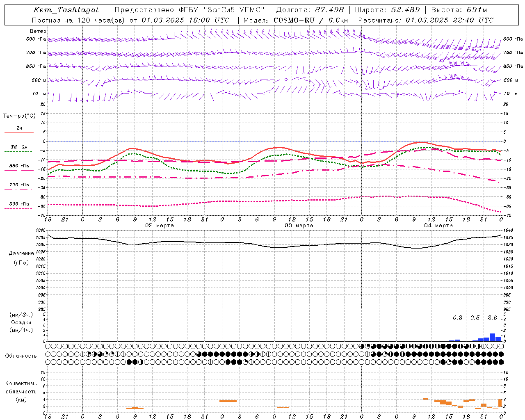Click the Давление panel label
Viewport: 525px width, 420px height.
pos(21,253)
